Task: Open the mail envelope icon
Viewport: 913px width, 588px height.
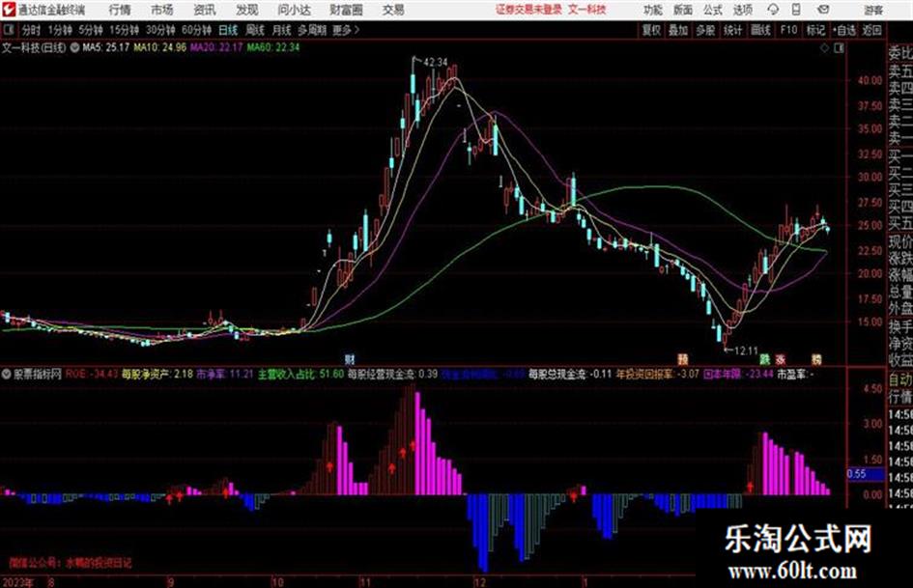Action: 823,10
